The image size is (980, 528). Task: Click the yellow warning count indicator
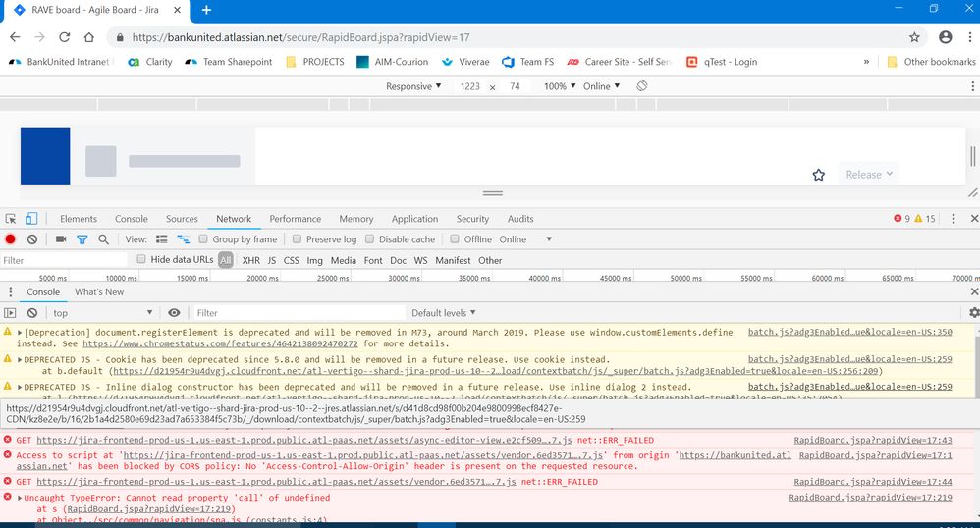click(x=925, y=219)
